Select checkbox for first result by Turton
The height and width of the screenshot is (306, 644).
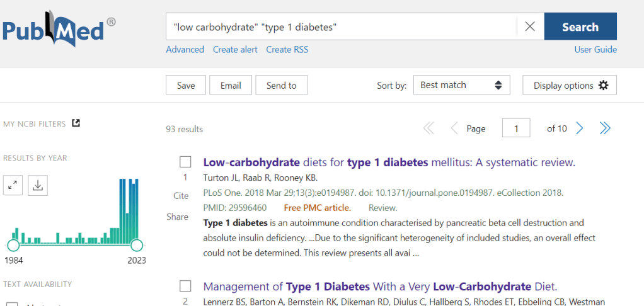point(185,162)
